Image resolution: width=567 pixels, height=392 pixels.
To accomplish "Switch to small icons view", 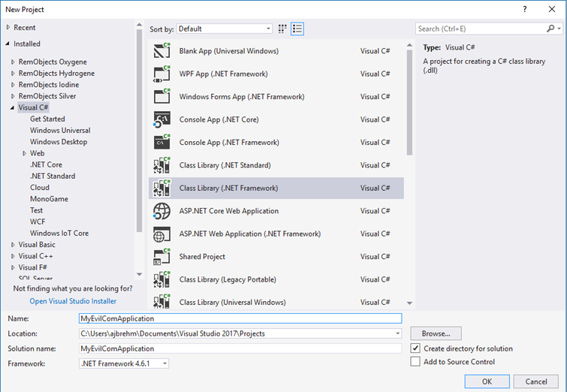I will click(x=283, y=29).
